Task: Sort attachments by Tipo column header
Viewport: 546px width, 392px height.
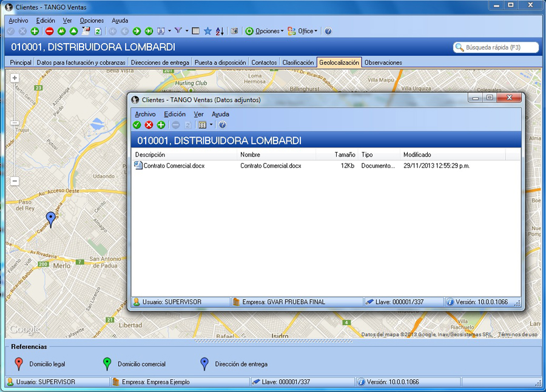Action: click(x=379, y=155)
